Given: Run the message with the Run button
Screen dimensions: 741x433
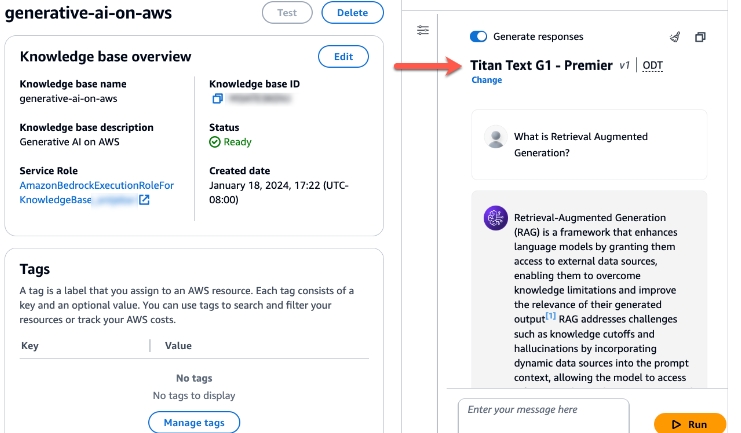Looking at the screenshot, I should pos(689,424).
